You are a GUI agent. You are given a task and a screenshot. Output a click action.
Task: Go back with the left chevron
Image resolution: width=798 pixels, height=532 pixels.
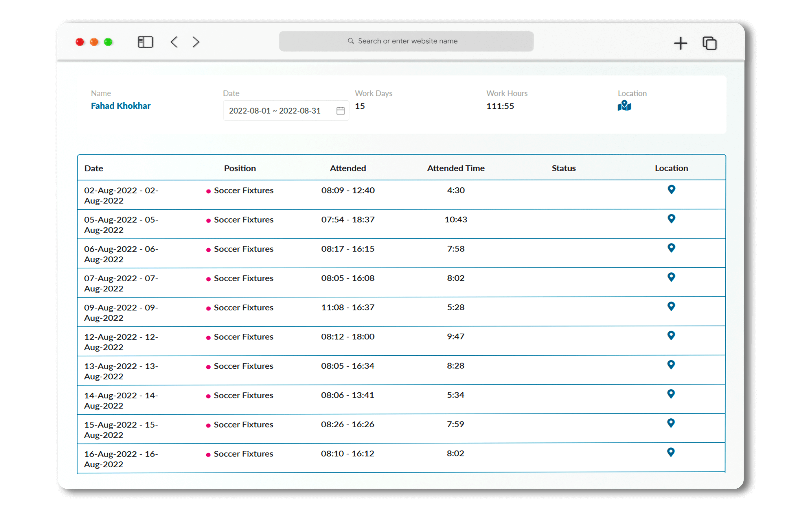tap(174, 42)
